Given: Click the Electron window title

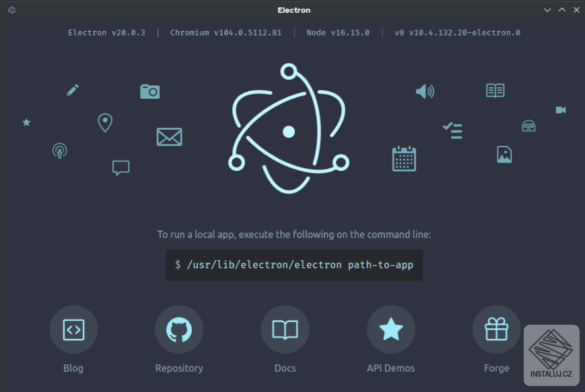Looking at the screenshot, I should pos(294,10).
